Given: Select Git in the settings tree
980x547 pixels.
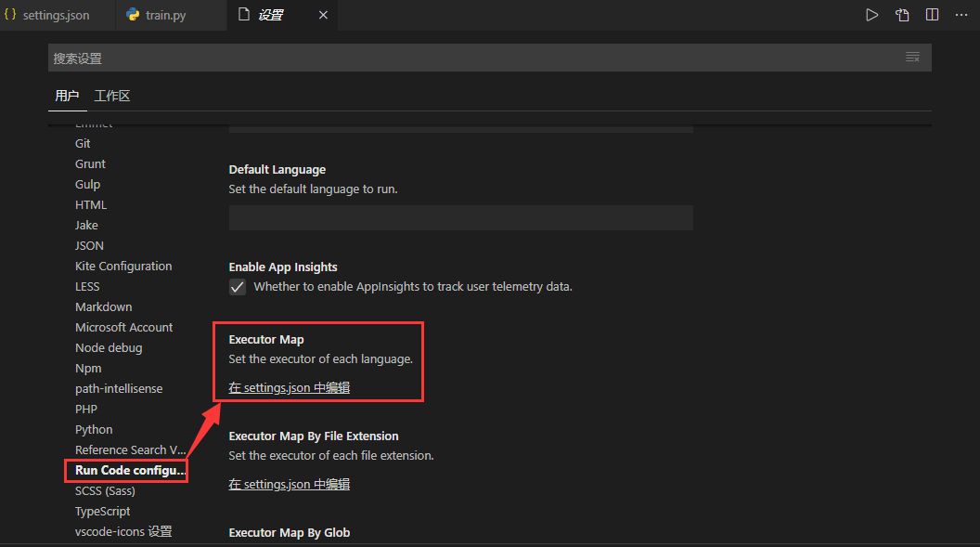Looking at the screenshot, I should [83, 144].
